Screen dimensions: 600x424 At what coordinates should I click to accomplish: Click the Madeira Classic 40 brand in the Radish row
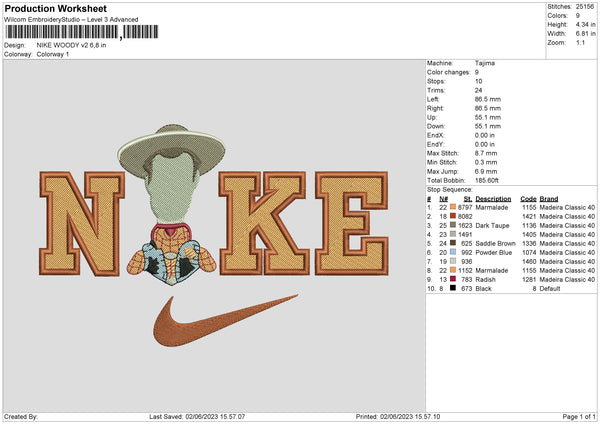(567, 279)
